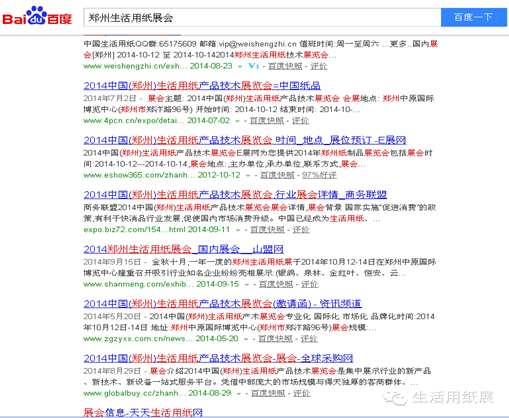Click 评价 next to zgzyxx.com.cn result
Viewport: 509px width, 418px height.
coord(309,339)
